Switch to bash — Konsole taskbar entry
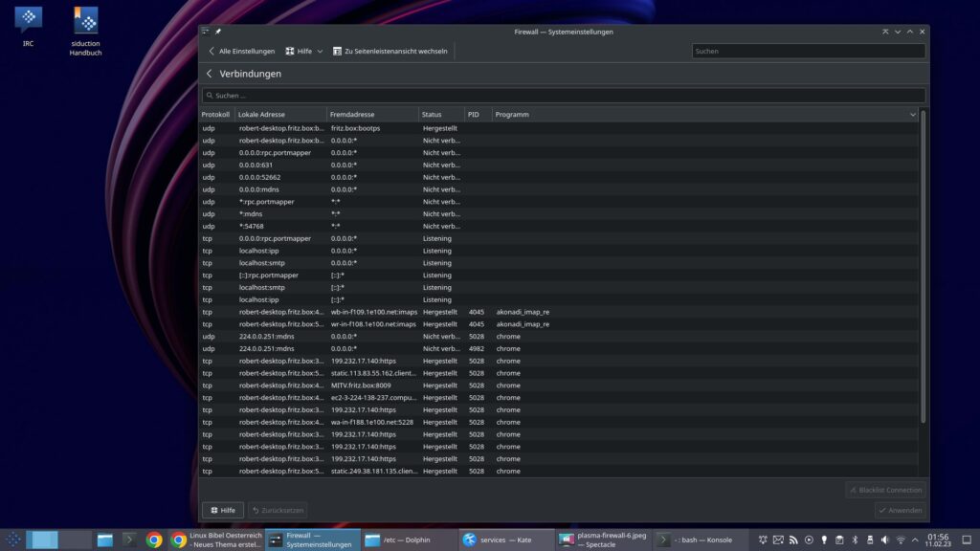This screenshot has width=980, height=551. tap(702, 540)
